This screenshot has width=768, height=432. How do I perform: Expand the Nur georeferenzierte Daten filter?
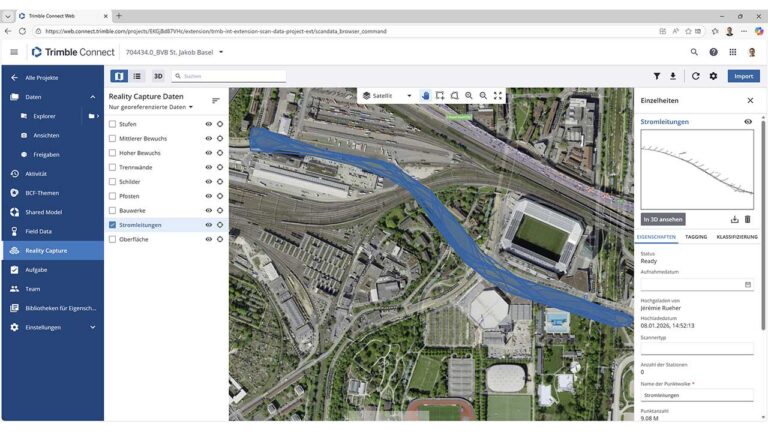(x=151, y=107)
